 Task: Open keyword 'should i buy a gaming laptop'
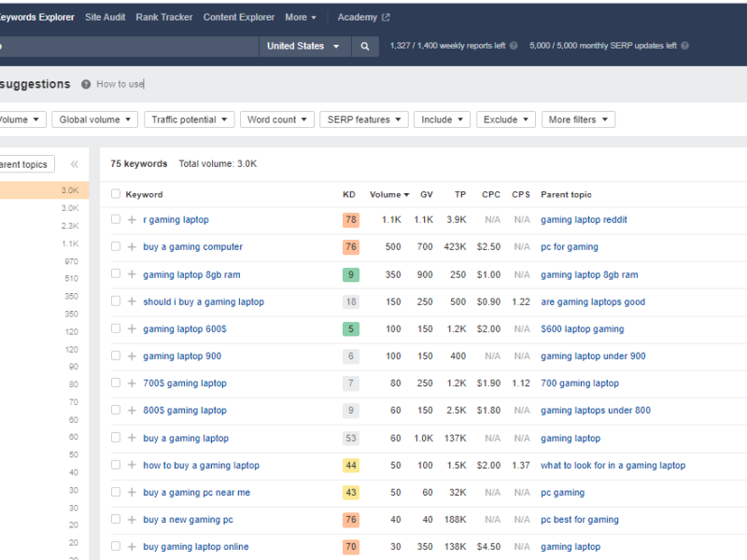pos(204,301)
